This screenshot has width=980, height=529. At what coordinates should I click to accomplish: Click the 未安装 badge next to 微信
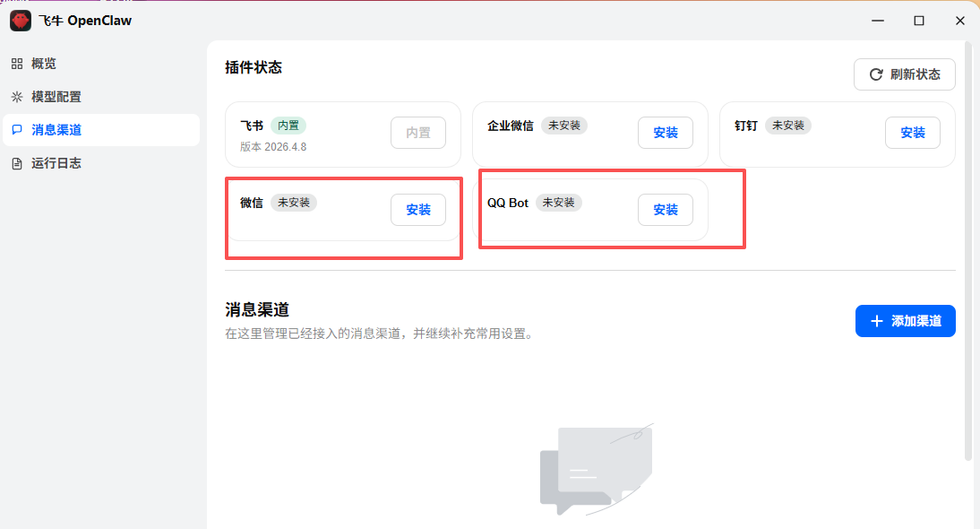tap(294, 203)
